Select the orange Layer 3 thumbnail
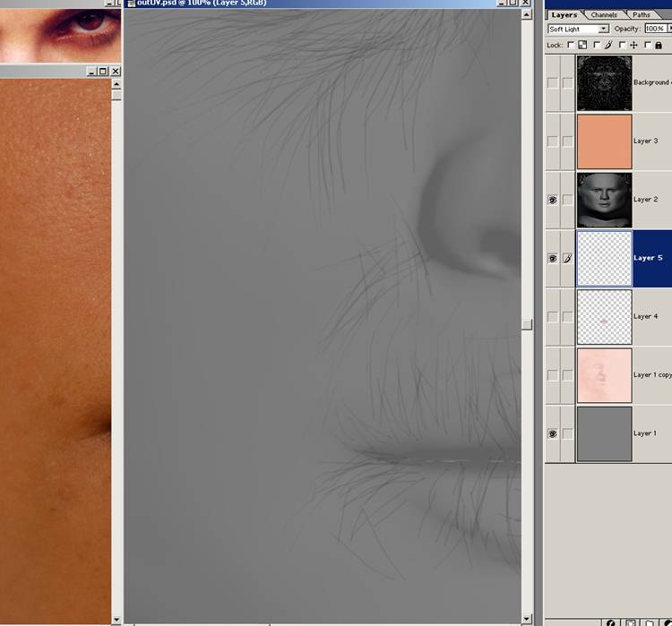The height and width of the screenshot is (626, 672). (604, 141)
